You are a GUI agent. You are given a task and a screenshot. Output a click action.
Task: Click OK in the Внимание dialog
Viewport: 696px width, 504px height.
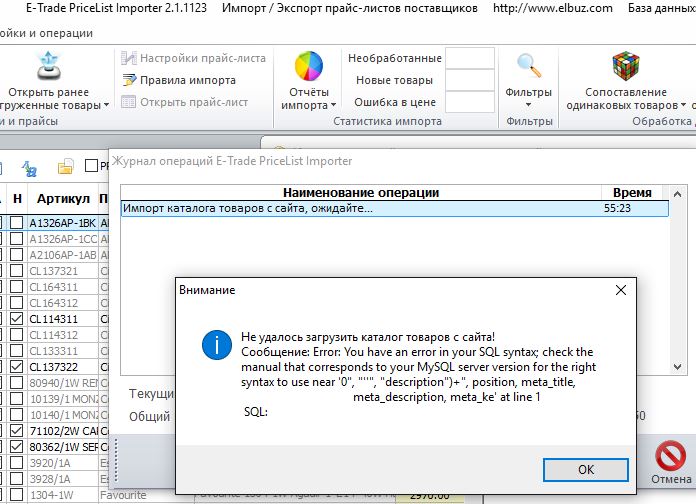(x=585, y=470)
